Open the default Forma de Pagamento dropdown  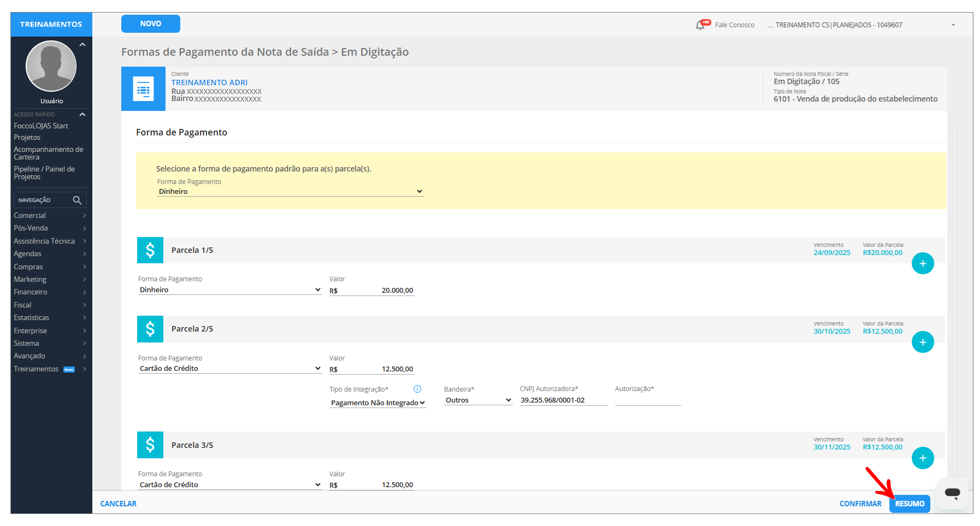coord(290,192)
